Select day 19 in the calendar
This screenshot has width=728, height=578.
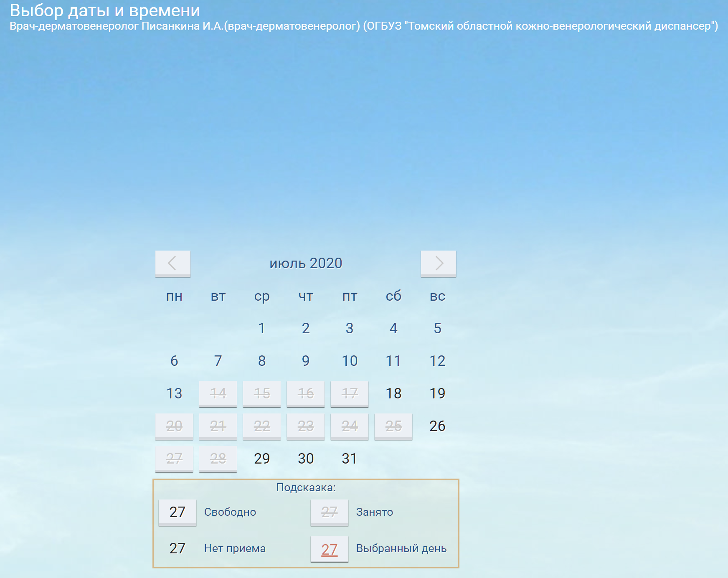point(437,393)
